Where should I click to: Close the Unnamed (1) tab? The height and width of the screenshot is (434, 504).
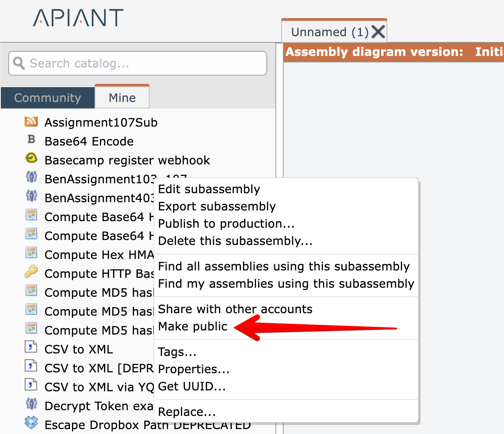(378, 32)
